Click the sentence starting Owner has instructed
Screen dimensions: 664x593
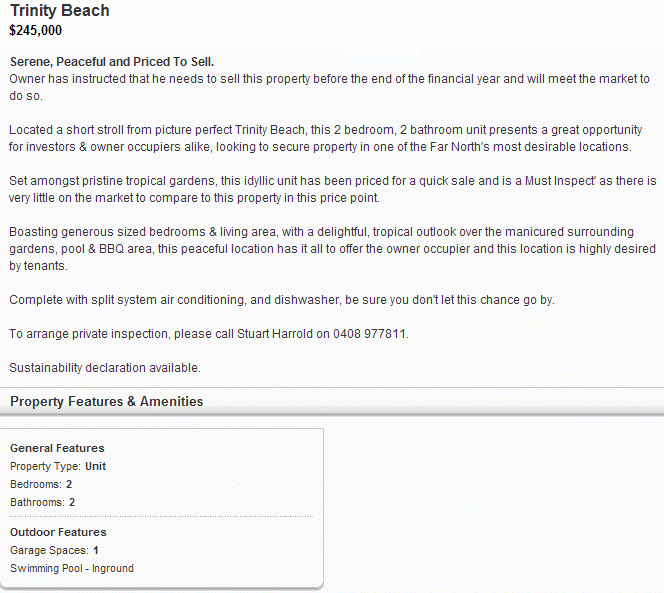329,87
